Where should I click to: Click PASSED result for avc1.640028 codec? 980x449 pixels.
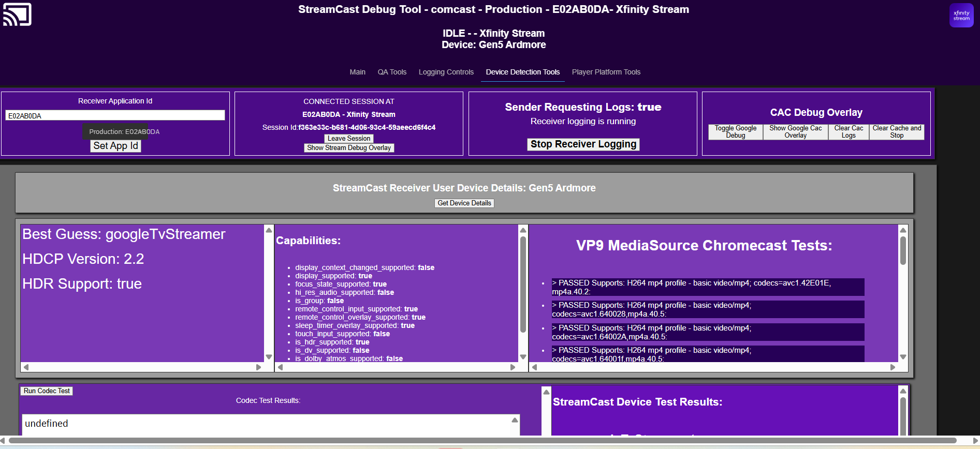tap(708, 309)
